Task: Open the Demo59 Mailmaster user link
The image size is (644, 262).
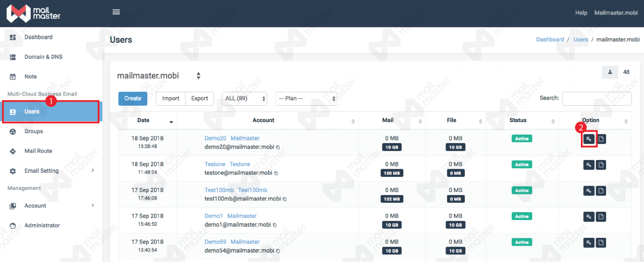Action: click(232, 242)
